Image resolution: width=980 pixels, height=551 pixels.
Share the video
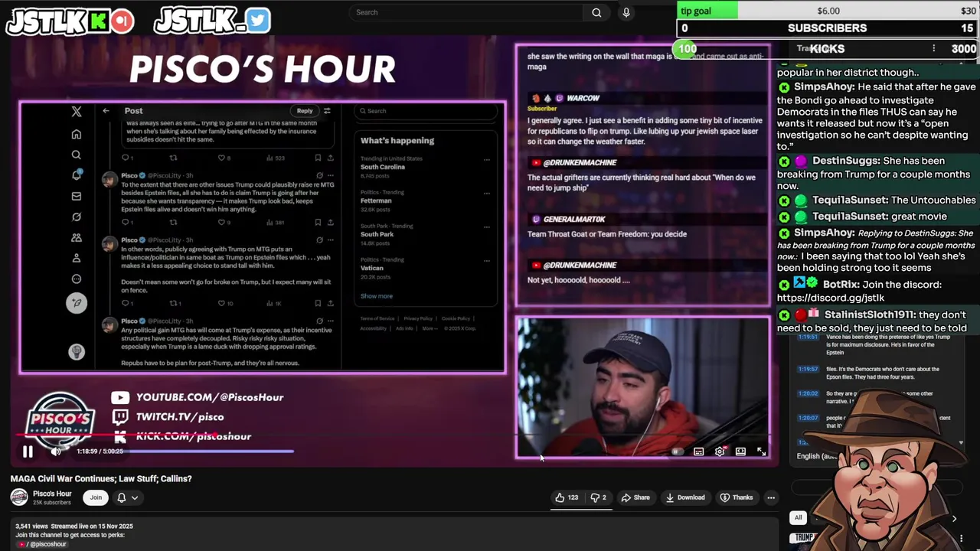point(635,497)
